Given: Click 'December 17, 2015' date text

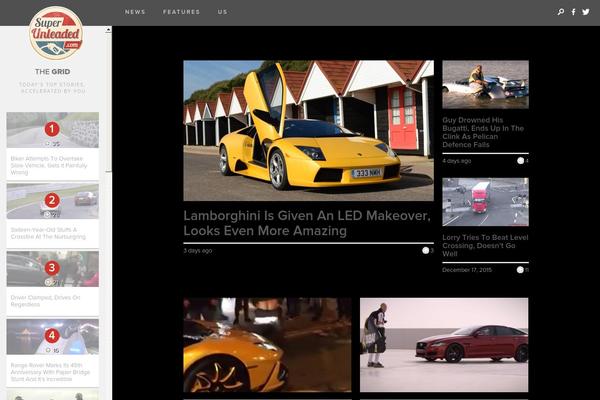Looking at the screenshot, I should (467, 270).
